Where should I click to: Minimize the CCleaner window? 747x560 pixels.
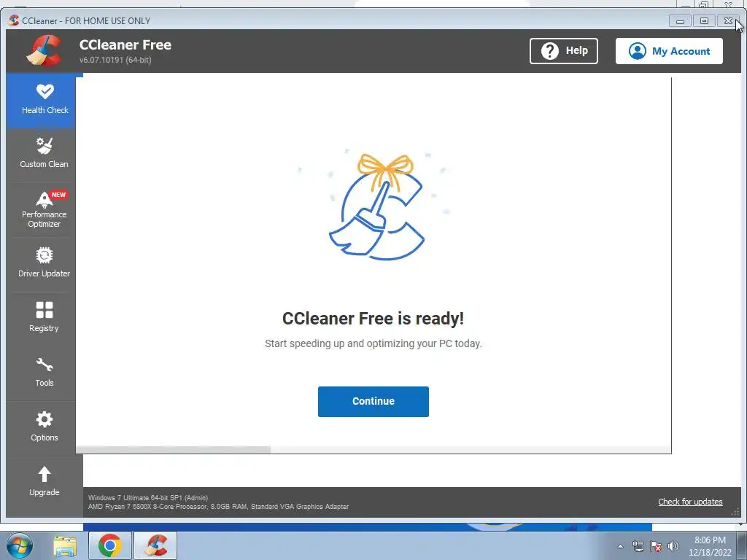point(681,21)
